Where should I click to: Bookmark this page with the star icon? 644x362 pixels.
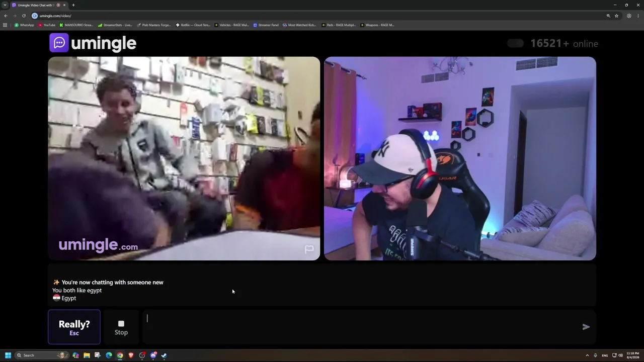pos(616,16)
